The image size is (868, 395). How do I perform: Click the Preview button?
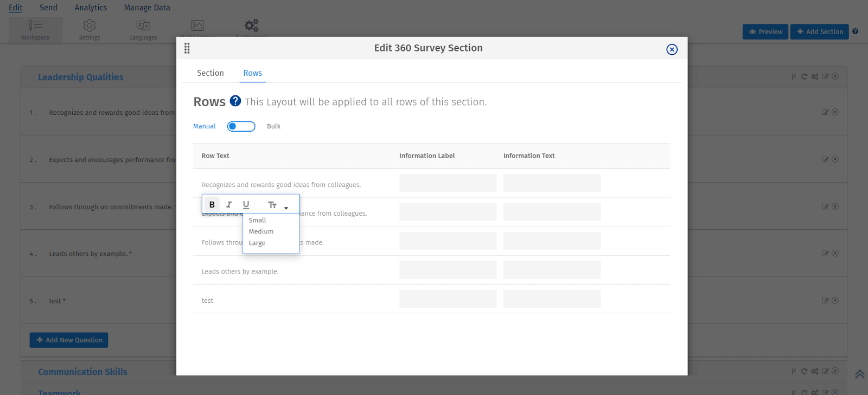(765, 32)
